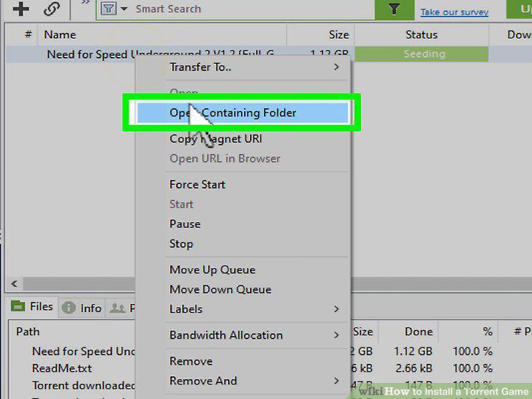Select the ReadMe.txt file row

point(61,368)
